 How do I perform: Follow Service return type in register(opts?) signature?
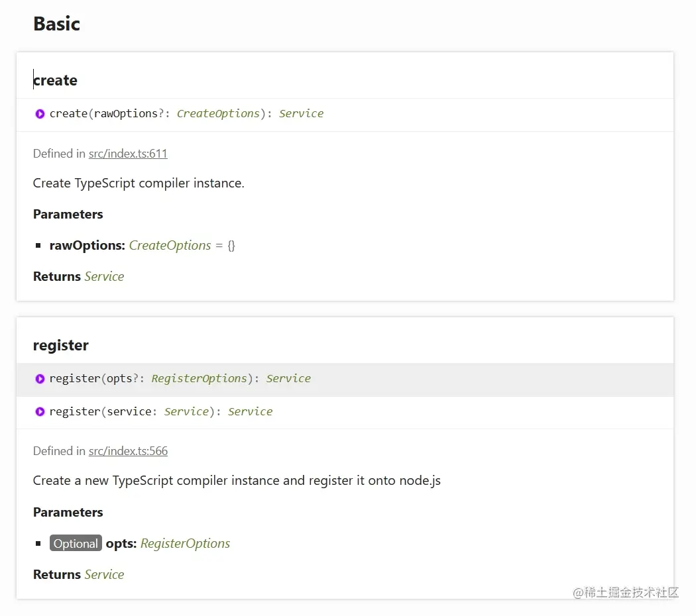[x=288, y=378]
